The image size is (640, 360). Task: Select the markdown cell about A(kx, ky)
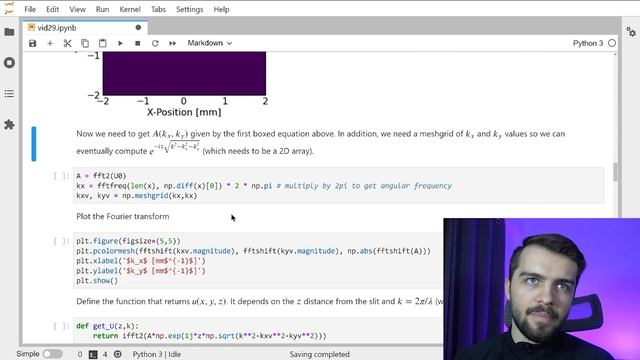(320, 143)
